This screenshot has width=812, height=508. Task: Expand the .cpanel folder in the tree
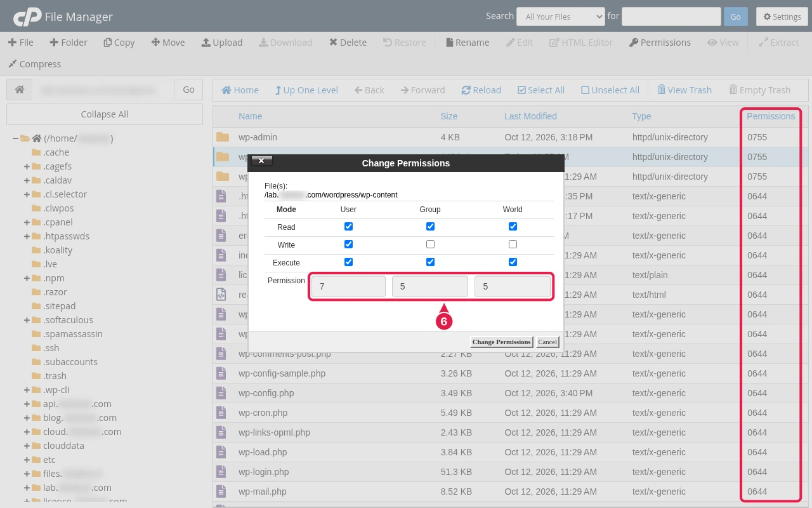click(27, 222)
